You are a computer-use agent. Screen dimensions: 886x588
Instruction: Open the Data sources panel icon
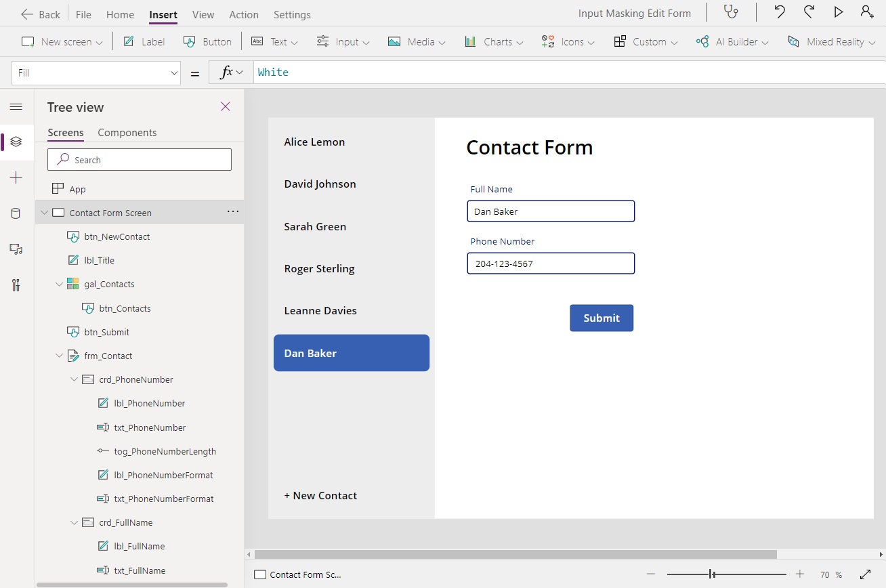point(16,213)
